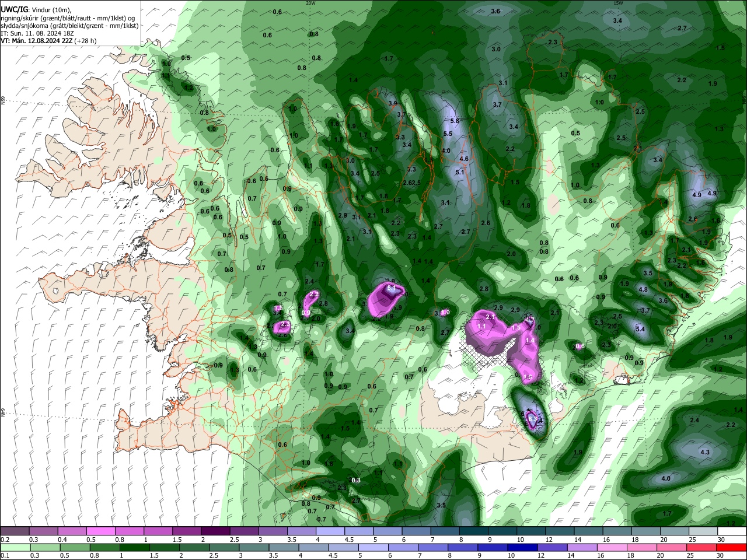Click the "rigning/skúrir" legend description line
Image resolution: width=747 pixels, height=560 pixels.
[x=68, y=18]
